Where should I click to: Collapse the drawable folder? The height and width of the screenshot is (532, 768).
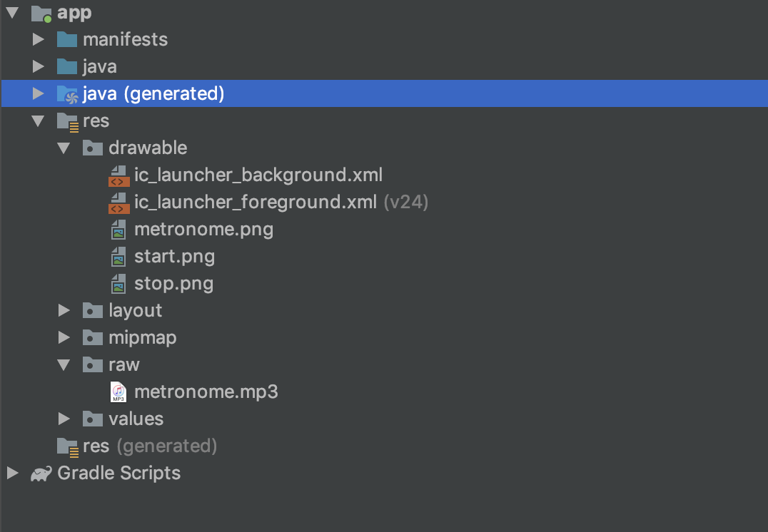coord(64,148)
